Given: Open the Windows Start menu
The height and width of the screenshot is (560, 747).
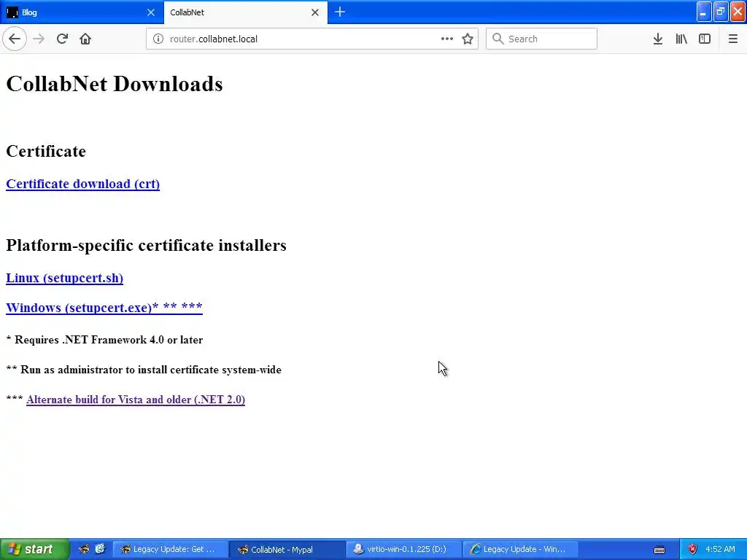Looking at the screenshot, I should tap(34, 549).
